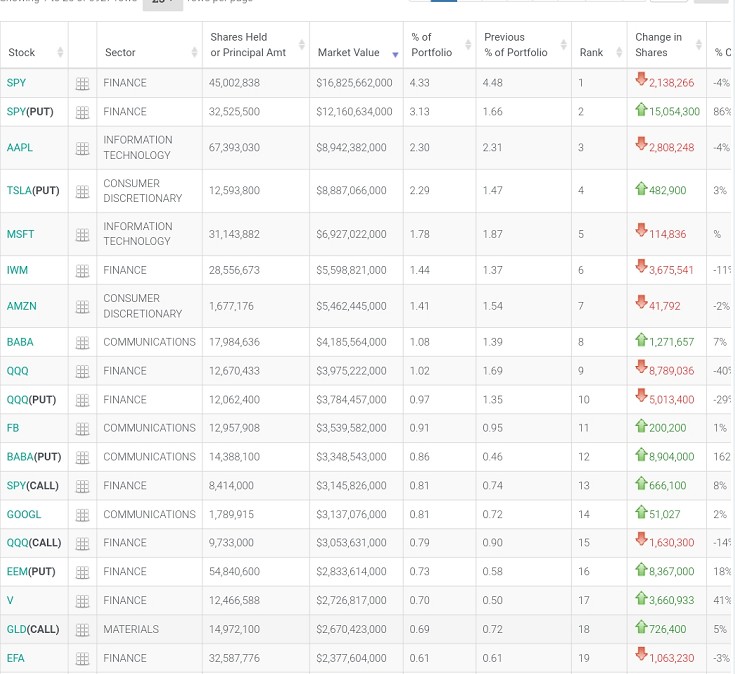Open rows per page dropdown
The height and width of the screenshot is (674, 735).
coord(163,4)
